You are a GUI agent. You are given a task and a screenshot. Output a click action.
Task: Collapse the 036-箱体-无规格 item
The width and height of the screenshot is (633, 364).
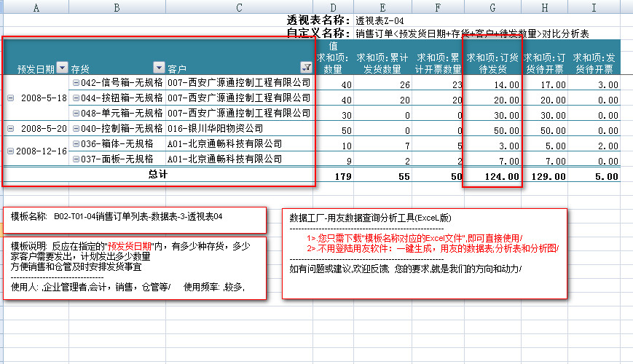point(76,143)
